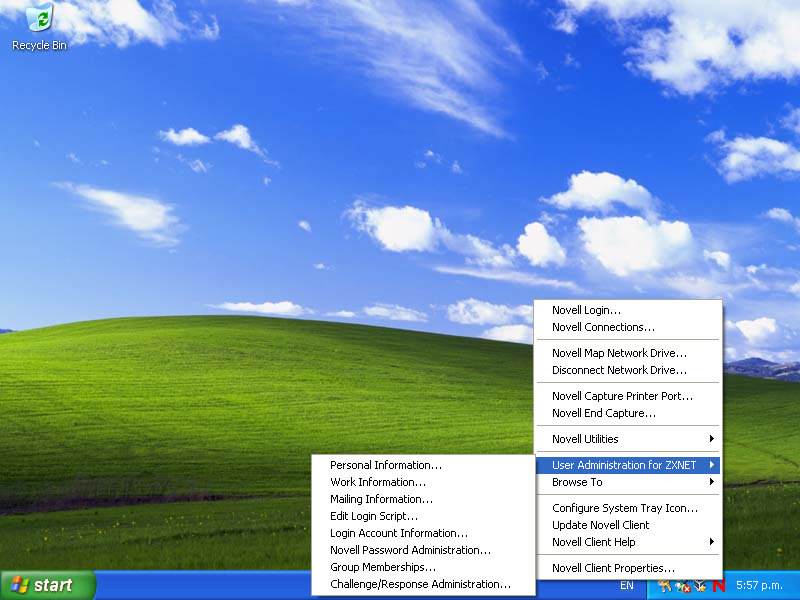
Task: Select Group Memberships... entry
Action: pyautogui.click(x=423, y=567)
